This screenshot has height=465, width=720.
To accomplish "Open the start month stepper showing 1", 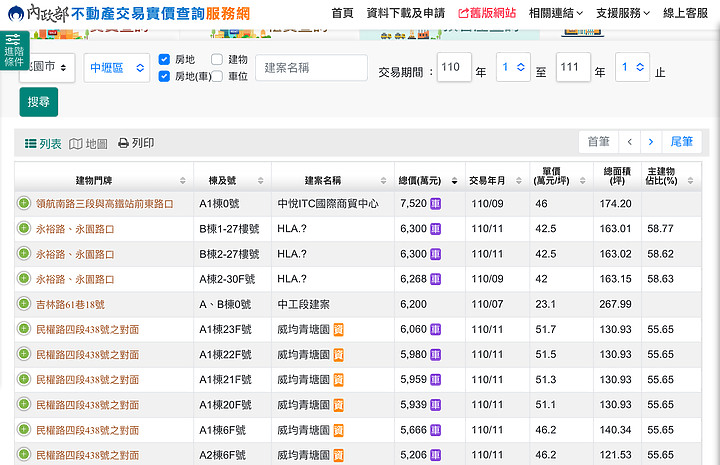I will pos(513,68).
